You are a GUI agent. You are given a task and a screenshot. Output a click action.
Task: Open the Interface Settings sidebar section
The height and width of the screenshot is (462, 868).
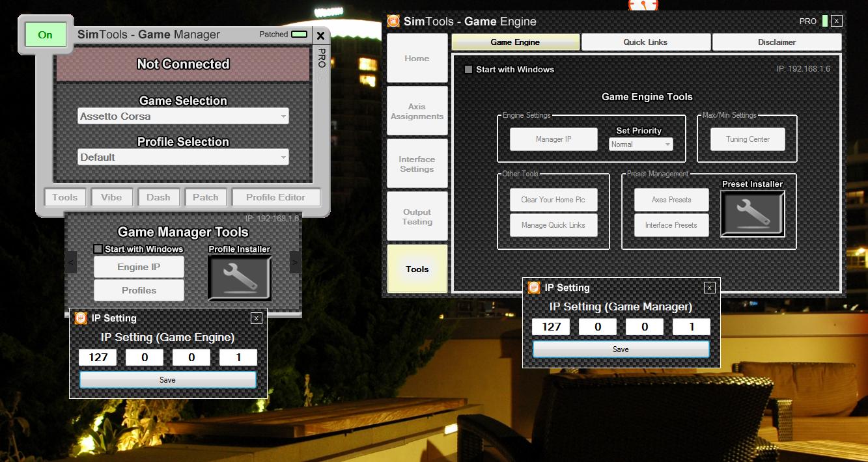pos(417,164)
